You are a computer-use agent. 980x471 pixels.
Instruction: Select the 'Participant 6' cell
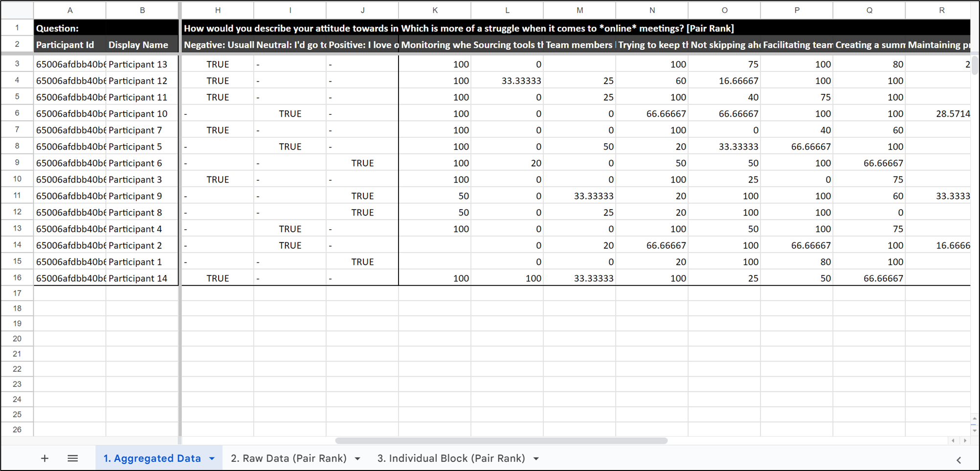coord(142,163)
